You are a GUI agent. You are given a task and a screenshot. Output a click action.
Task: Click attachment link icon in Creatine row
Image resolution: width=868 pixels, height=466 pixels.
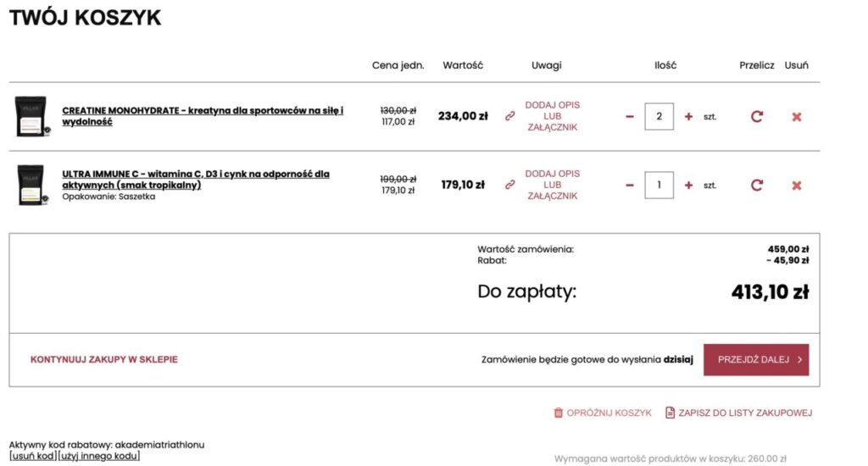click(510, 116)
